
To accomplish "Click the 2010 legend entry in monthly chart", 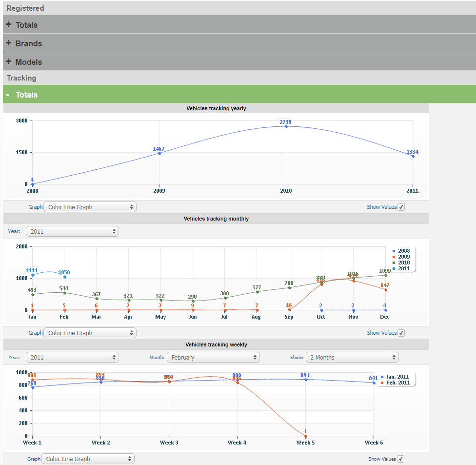I will [x=403, y=263].
